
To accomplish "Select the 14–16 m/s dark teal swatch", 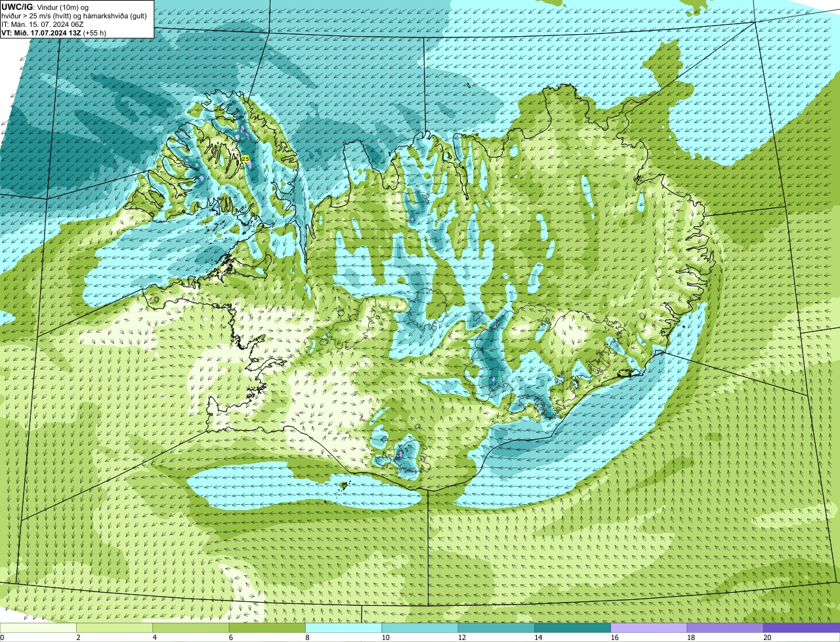I will 573,628.
